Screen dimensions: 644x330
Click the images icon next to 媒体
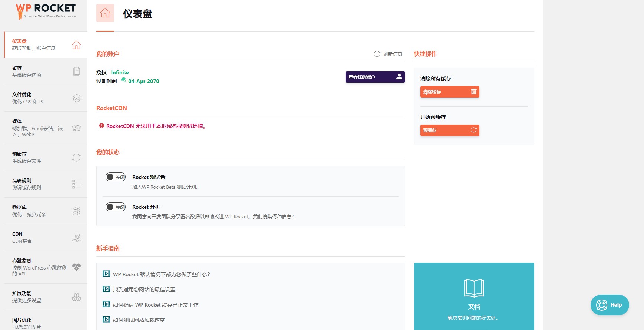point(76,128)
